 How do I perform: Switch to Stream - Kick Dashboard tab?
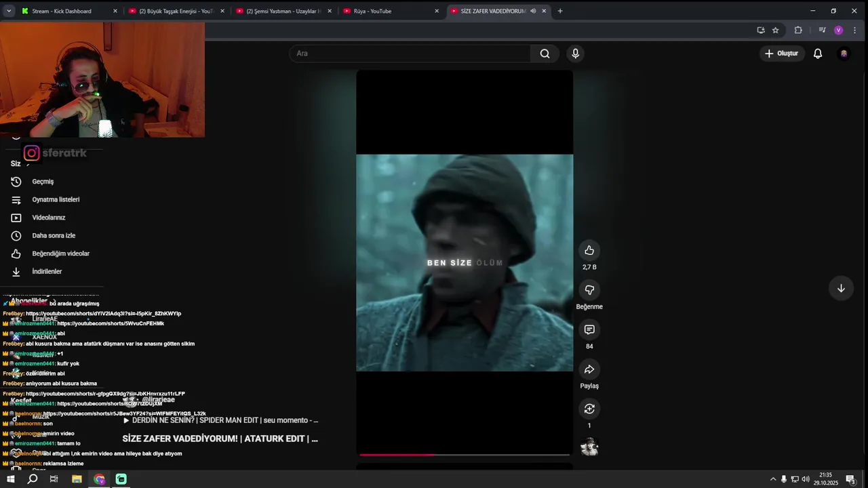click(62, 11)
